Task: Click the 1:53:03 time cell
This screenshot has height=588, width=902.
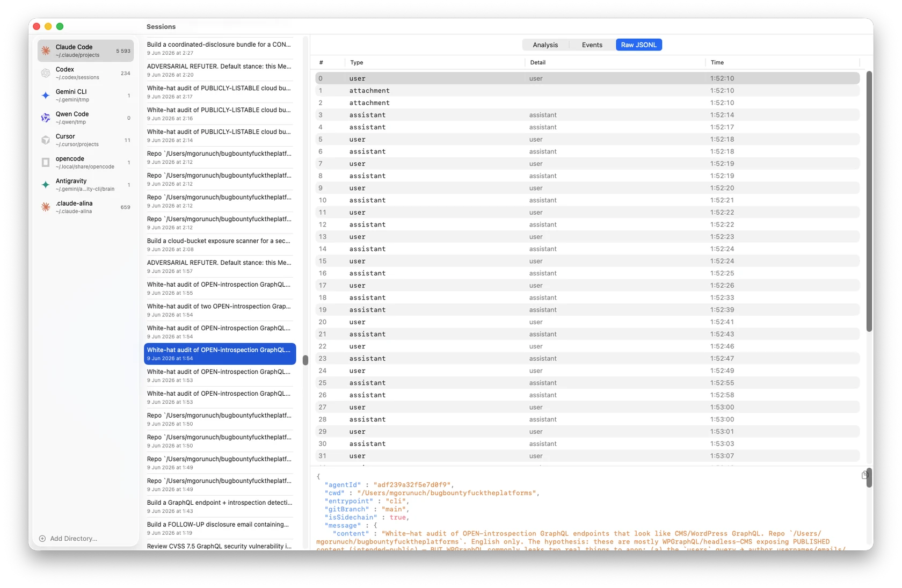Action: point(722,444)
